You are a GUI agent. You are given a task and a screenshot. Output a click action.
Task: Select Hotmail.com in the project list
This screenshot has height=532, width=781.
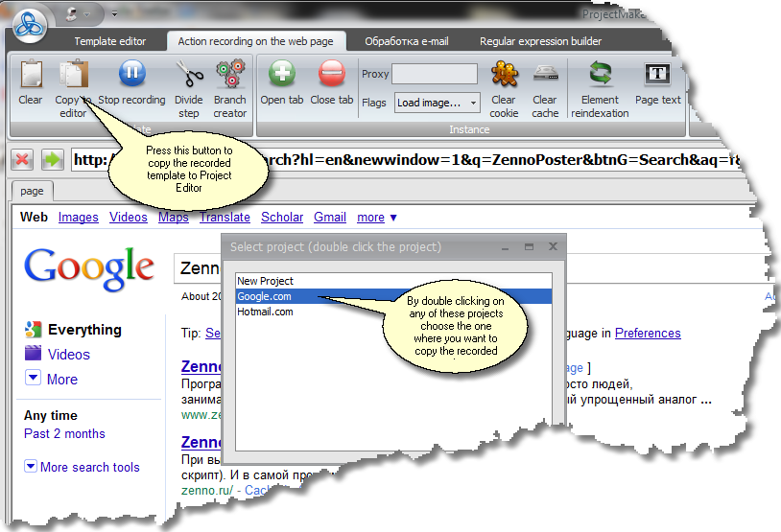[x=265, y=312]
